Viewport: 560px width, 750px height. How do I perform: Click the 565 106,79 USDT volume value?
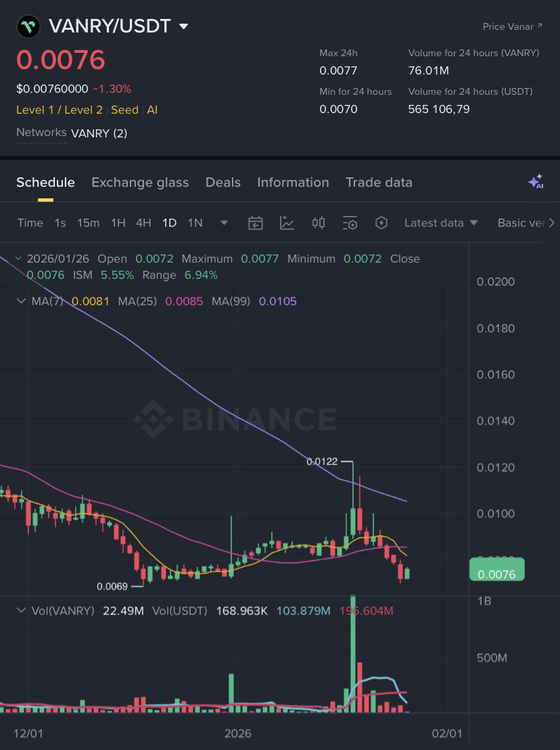click(439, 109)
